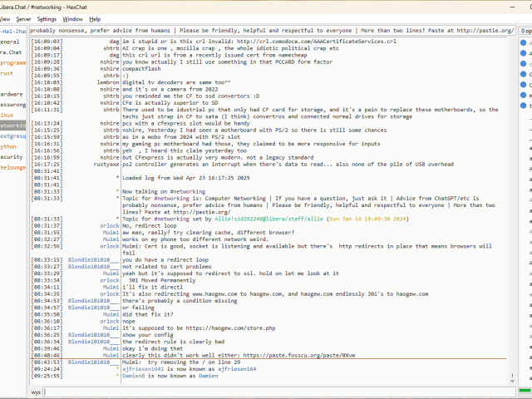Viewport: 532px width, 399px height.
Task: Select the #thelounge channel
Action: point(12,166)
